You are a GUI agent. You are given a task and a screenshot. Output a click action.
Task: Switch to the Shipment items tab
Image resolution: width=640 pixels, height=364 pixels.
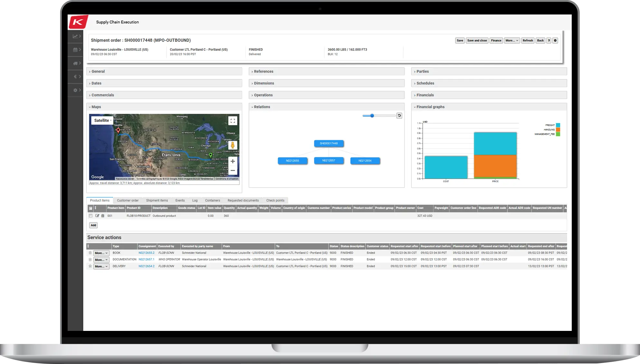click(157, 200)
